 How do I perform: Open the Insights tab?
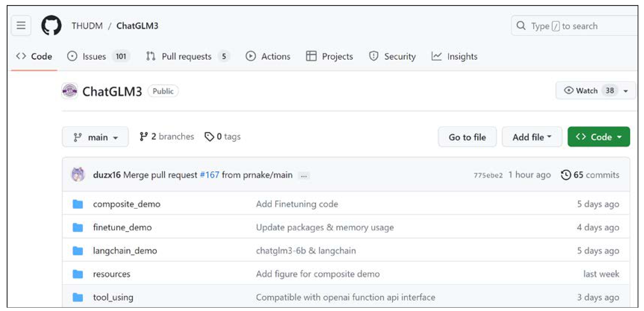(454, 56)
